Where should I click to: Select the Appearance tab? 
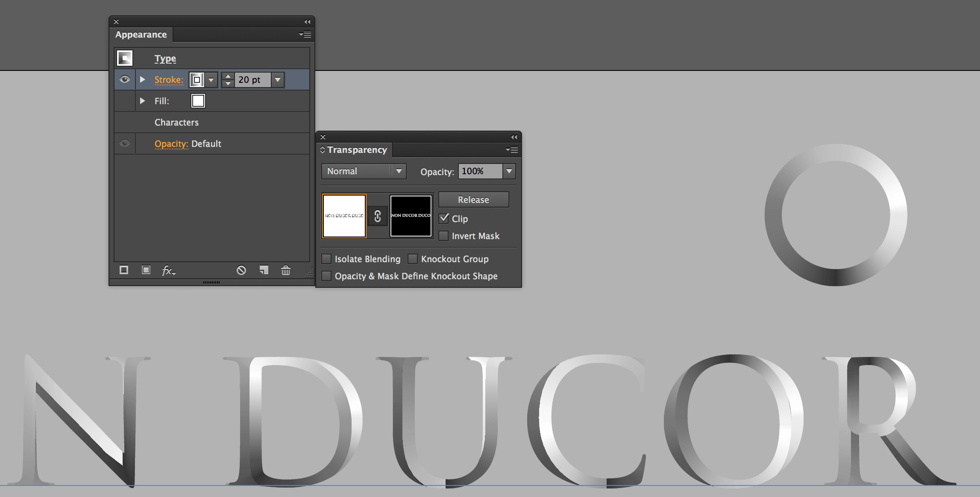click(141, 35)
